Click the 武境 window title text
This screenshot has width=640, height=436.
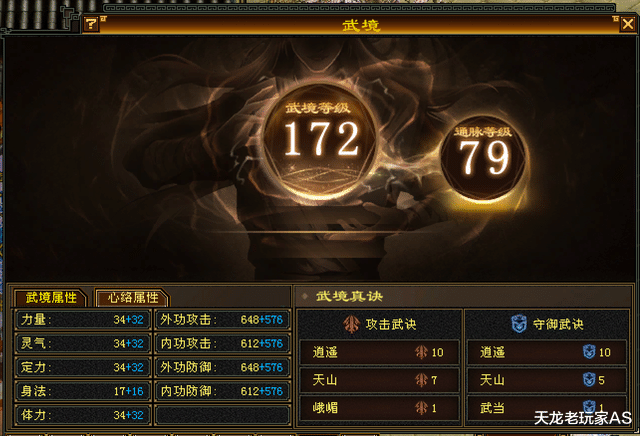(x=361, y=25)
